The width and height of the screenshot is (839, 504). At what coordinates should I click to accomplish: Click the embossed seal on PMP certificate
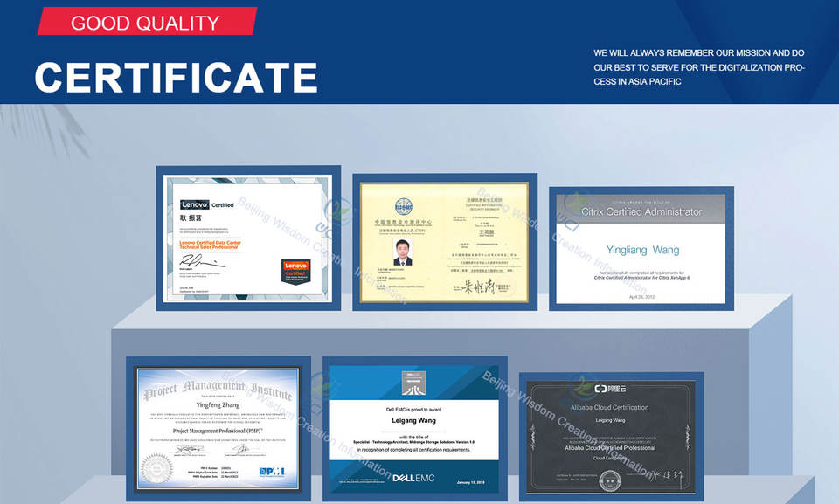click(156, 469)
